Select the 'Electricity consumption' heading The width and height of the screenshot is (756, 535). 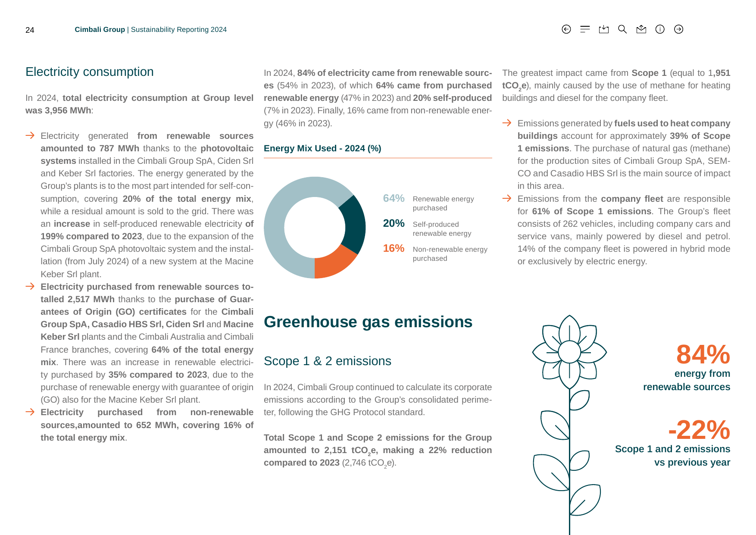click(x=90, y=72)
